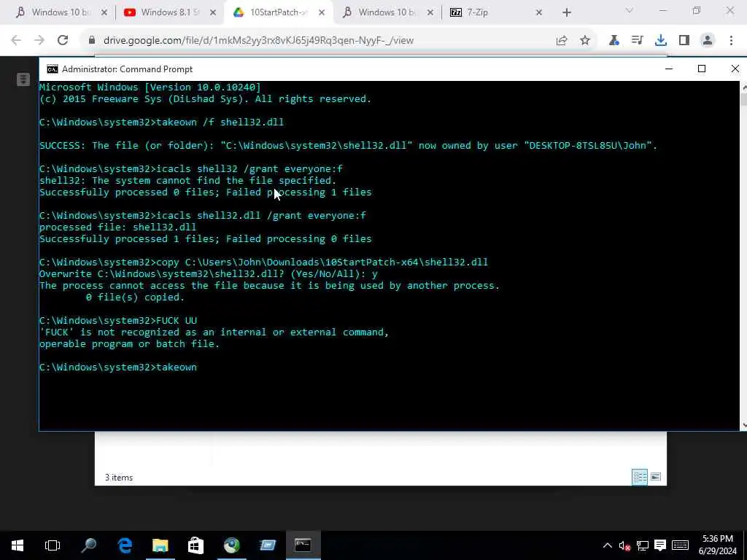Screen dimensions: 747x560
Task: Open Task View on the taskbar
Action: 53,545
